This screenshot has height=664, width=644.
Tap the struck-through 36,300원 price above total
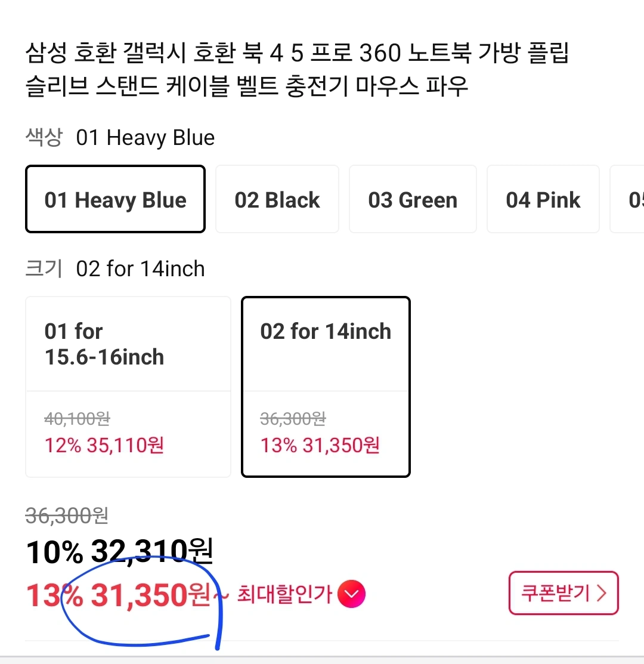click(x=67, y=516)
